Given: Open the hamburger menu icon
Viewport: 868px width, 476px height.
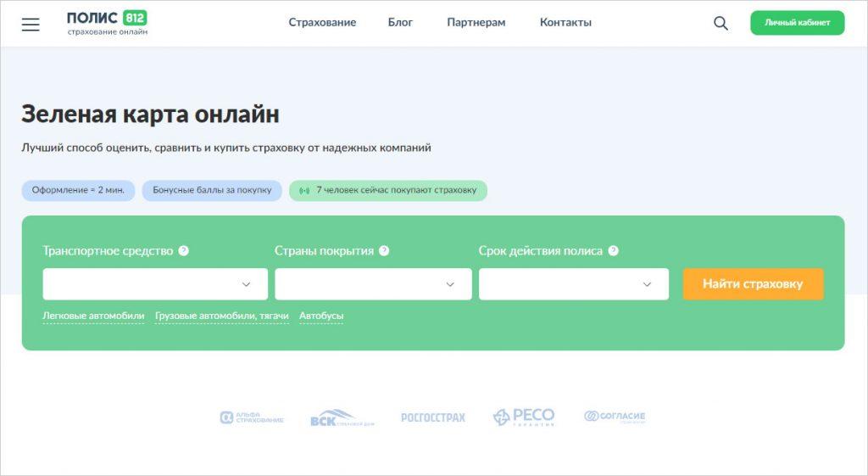Looking at the screenshot, I should click(31, 24).
